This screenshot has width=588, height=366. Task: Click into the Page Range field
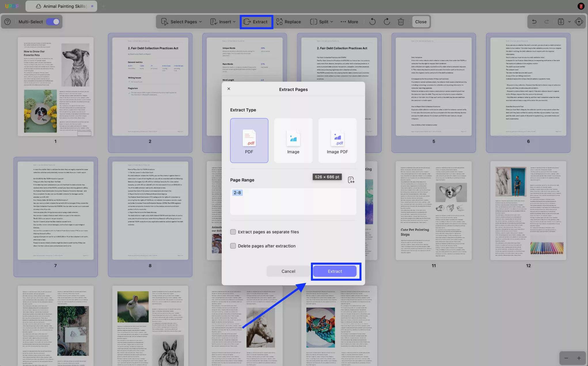tap(293, 201)
